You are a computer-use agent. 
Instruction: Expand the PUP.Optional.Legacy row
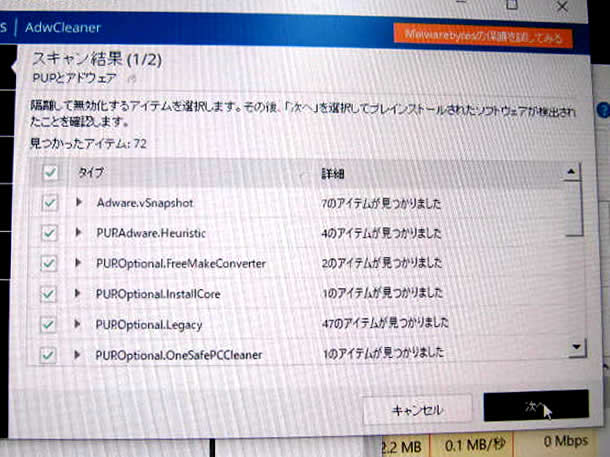pos(77,324)
